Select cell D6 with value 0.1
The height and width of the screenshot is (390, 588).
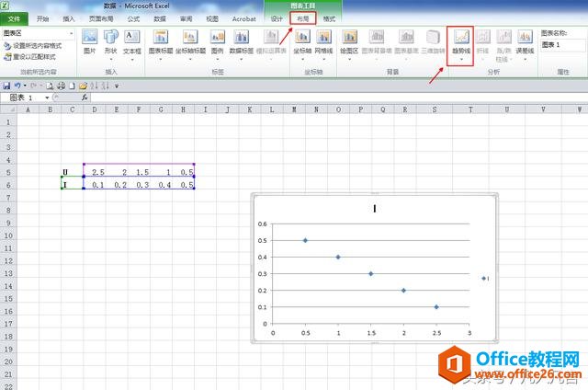95,185
